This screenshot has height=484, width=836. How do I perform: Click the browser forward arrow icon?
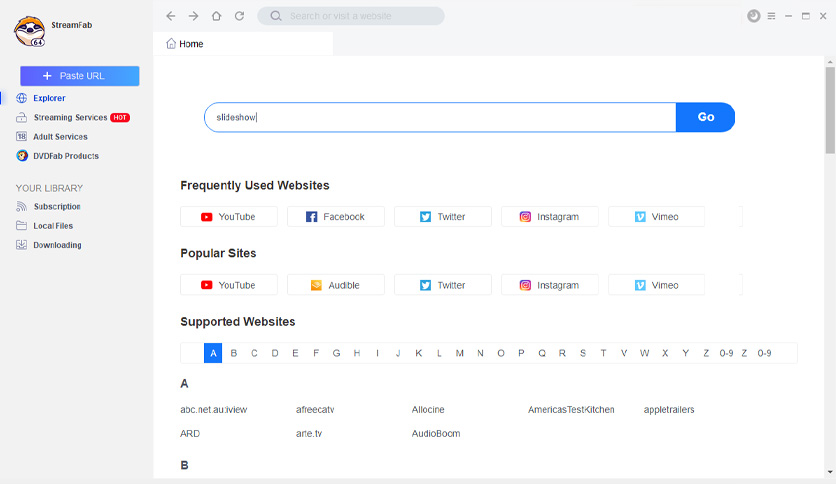[x=194, y=16]
